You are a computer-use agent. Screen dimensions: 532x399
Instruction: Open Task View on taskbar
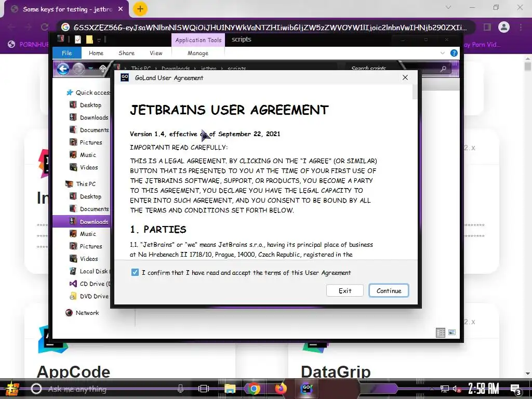point(204,389)
